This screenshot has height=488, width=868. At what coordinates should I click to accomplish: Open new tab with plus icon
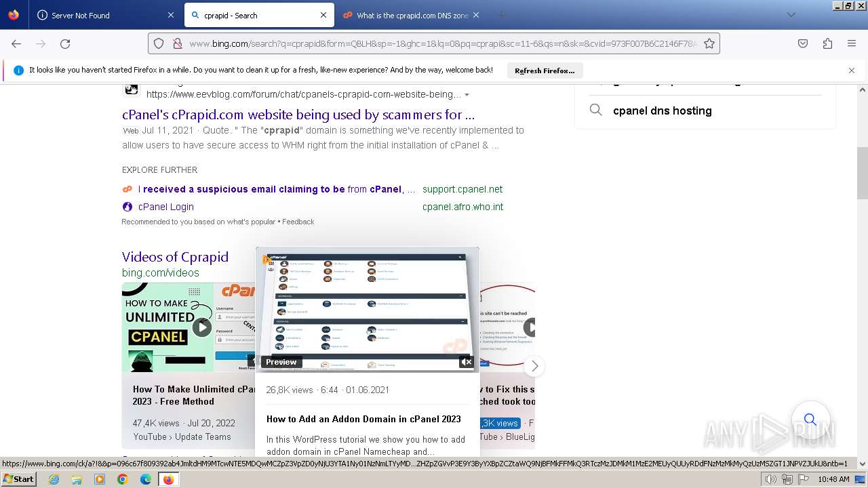502,15
